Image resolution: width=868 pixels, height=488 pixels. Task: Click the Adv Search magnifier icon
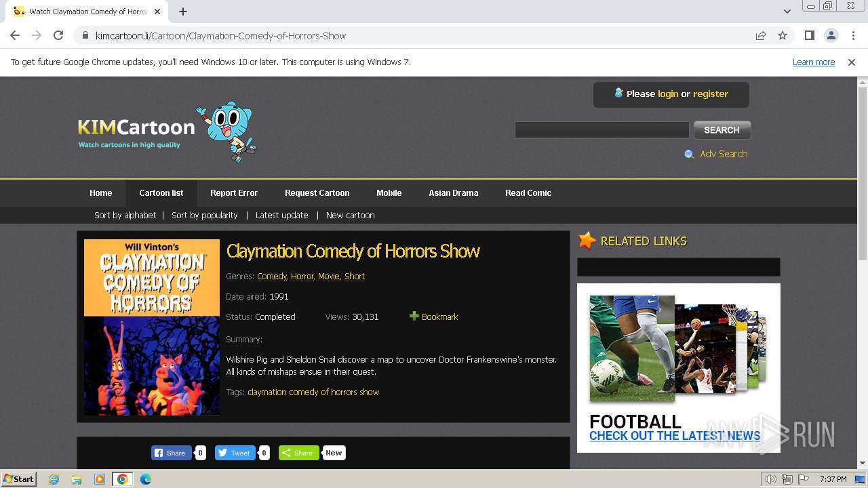point(689,154)
